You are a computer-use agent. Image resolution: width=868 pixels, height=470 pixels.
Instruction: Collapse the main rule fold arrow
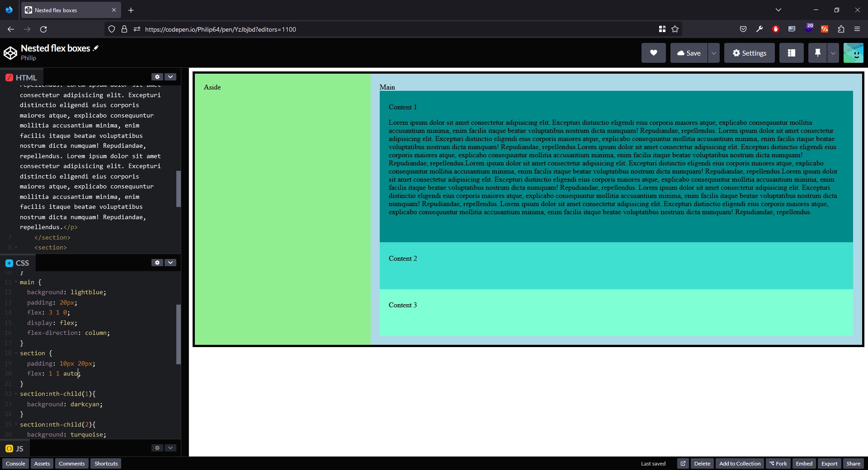pos(16,282)
